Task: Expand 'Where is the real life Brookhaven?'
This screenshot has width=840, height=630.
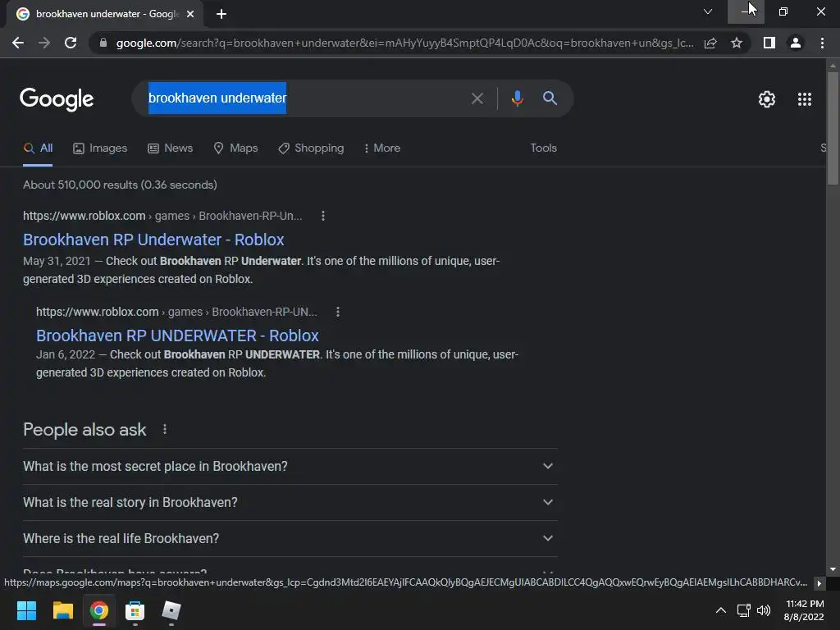Action: (290, 538)
